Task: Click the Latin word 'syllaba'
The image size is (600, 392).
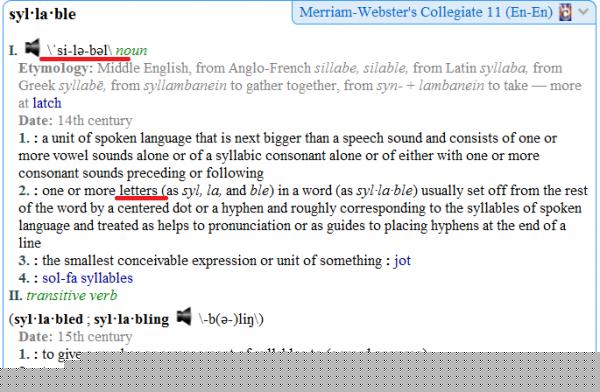Action: click(504, 69)
